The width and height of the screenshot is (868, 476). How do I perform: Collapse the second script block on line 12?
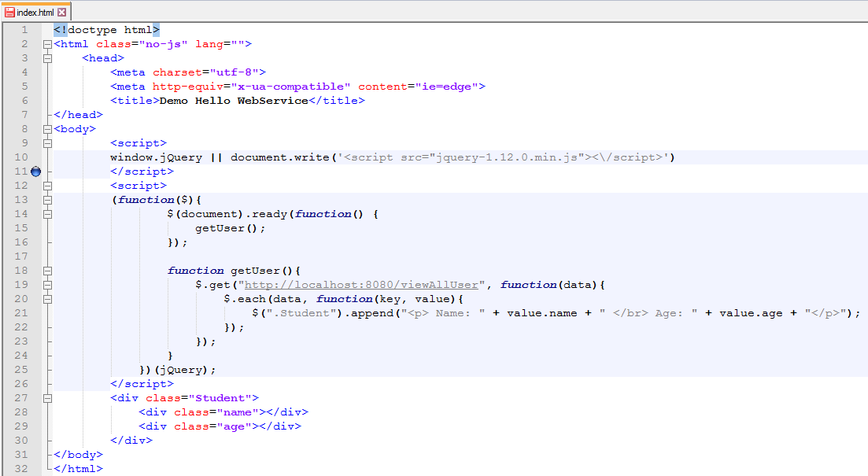[x=47, y=185]
